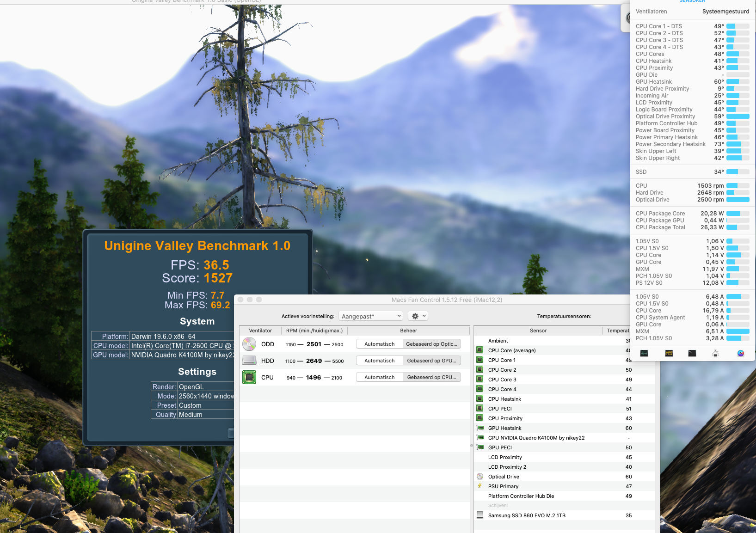This screenshot has height=533, width=756.
Task: Launch Terminal from the iStat sensors panel
Action: coord(692,353)
